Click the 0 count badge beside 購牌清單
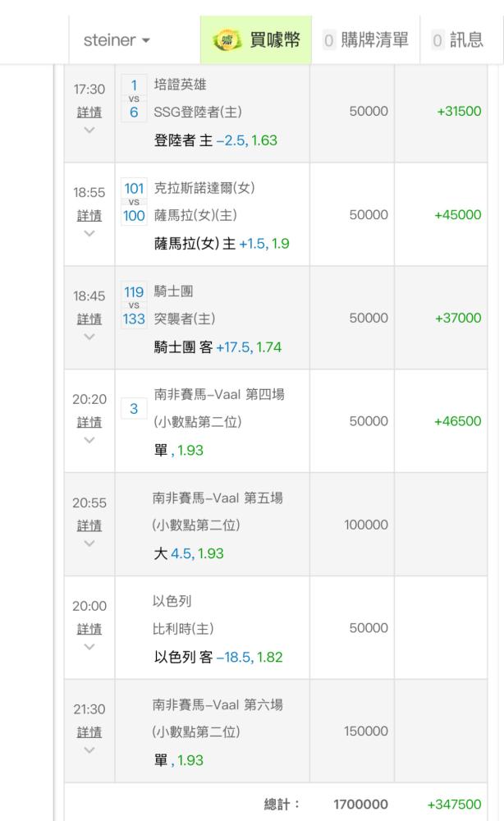Viewport: 504px width, 821px height. point(329,40)
